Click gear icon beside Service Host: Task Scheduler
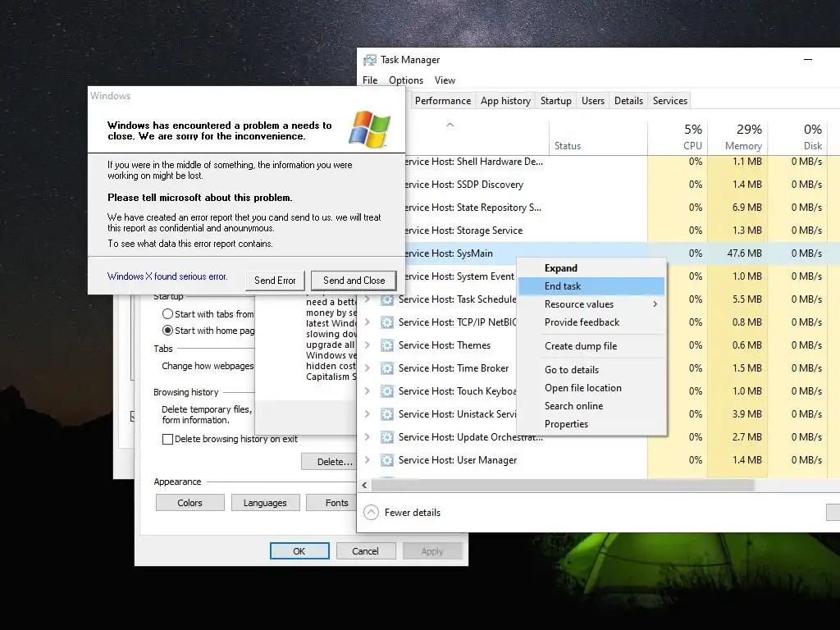 pyautogui.click(x=387, y=299)
